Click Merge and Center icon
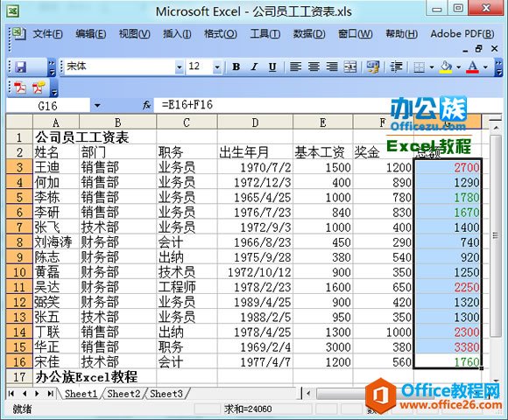This screenshot has width=508, height=420. (349, 67)
